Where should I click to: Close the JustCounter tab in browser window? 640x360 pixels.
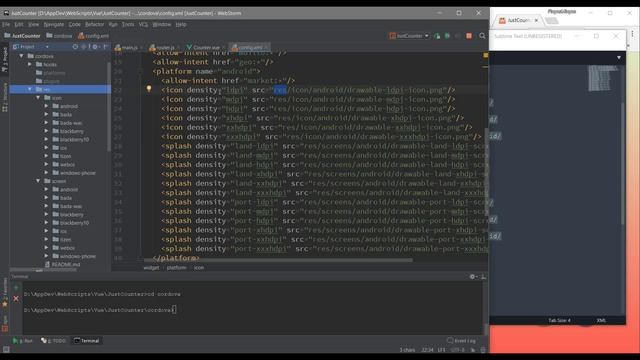(536, 20)
